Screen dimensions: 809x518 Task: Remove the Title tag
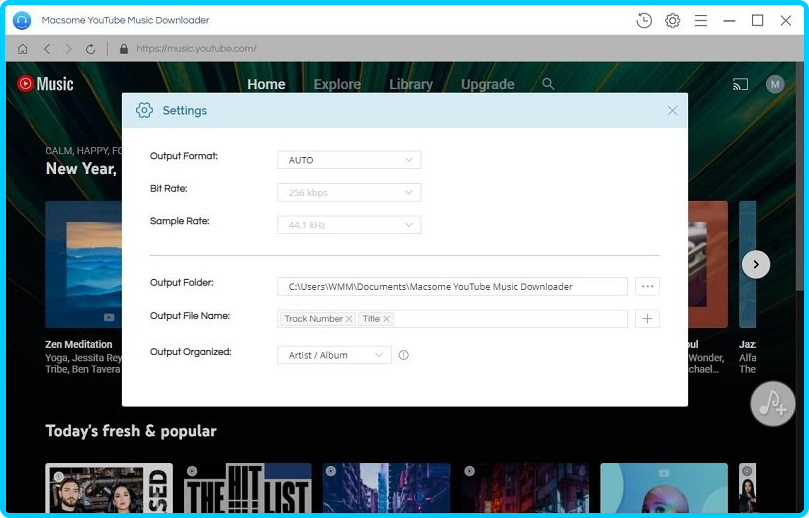[x=386, y=319]
